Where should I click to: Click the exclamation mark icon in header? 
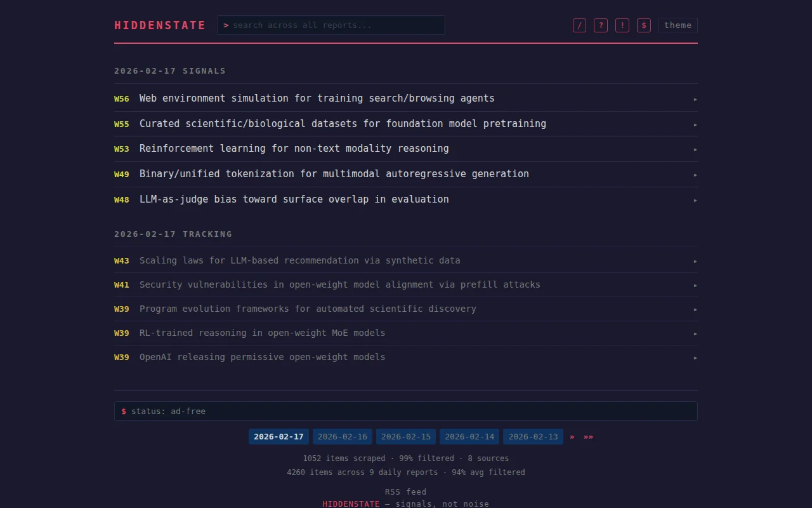[x=622, y=25]
